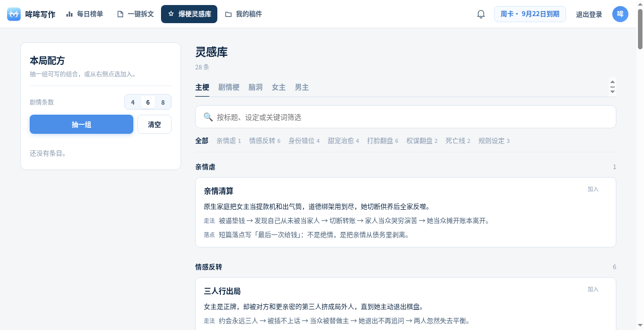Set 剧情条数 to 4
This screenshot has width=644, height=330.
pyautogui.click(x=133, y=102)
